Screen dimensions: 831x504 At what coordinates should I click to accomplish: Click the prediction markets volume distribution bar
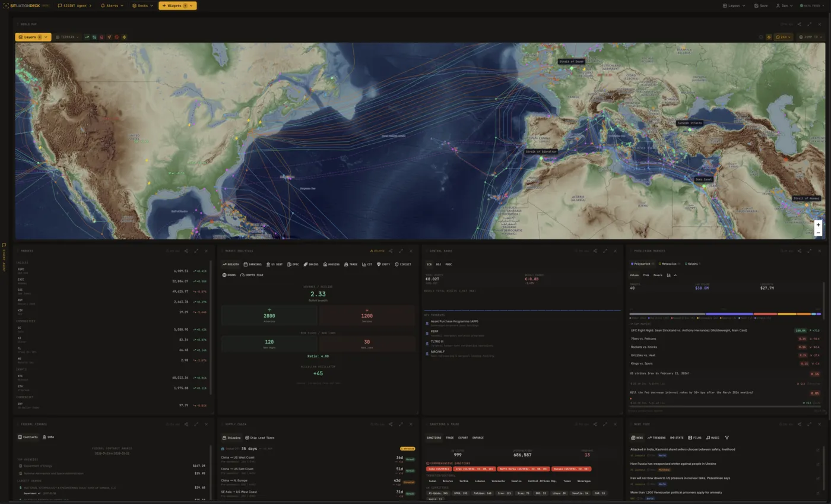tap(725, 313)
